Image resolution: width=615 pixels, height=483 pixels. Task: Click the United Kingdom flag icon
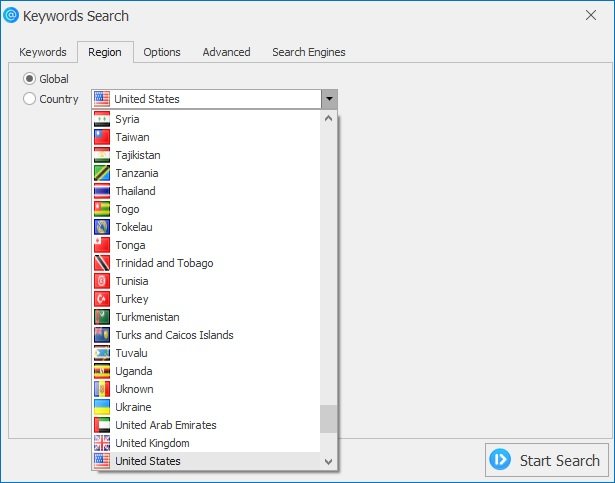[102, 443]
